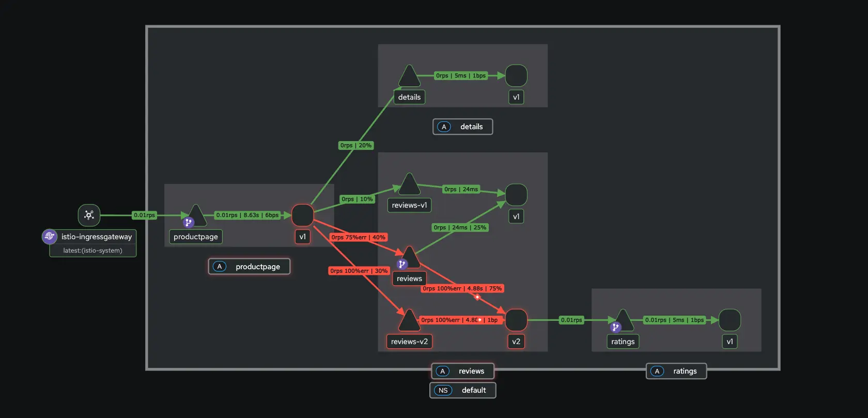868x418 pixels.
Task: Click the ratings app box label
Action: (676, 371)
